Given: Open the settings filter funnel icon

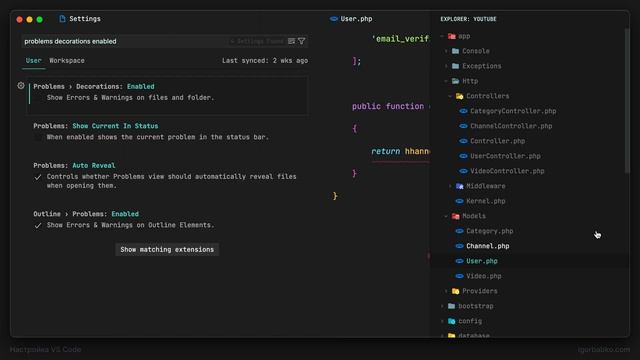Looking at the screenshot, I should pos(302,41).
